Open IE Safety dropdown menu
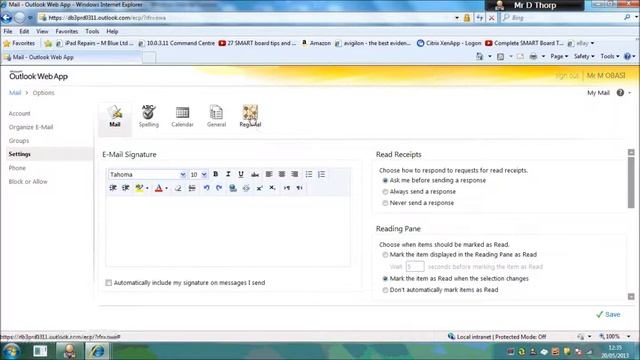This screenshot has height=360, width=640. pyautogui.click(x=584, y=56)
